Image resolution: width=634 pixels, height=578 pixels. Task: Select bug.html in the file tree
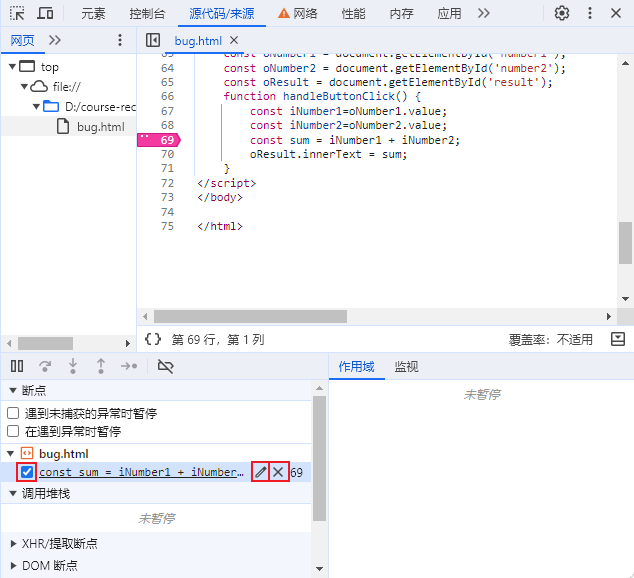[101, 127]
